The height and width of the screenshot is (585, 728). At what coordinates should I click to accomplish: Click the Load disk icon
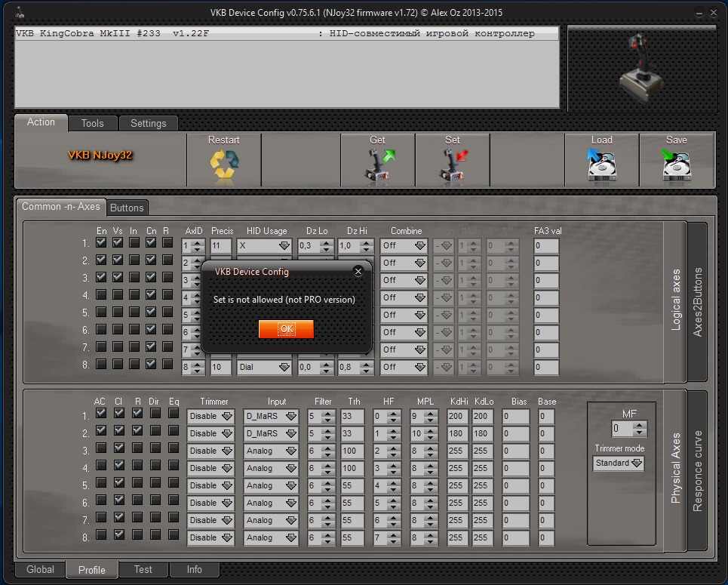click(602, 165)
